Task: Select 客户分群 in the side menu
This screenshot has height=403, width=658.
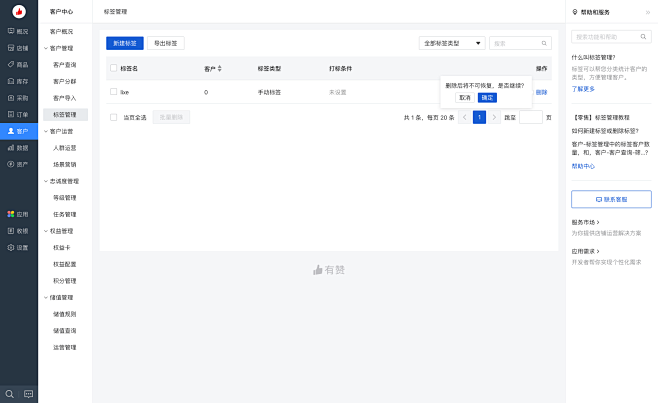Action: coord(64,81)
